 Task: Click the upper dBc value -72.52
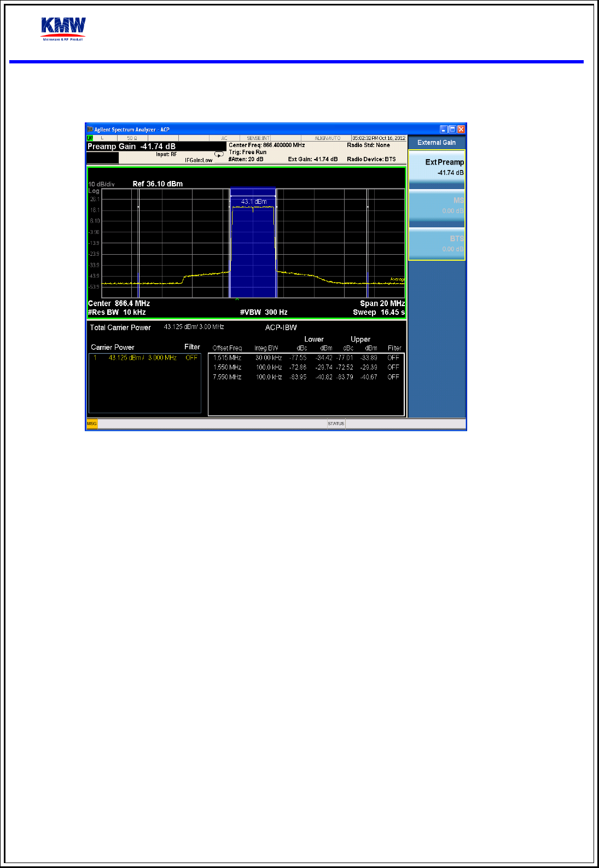click(345, 367)
